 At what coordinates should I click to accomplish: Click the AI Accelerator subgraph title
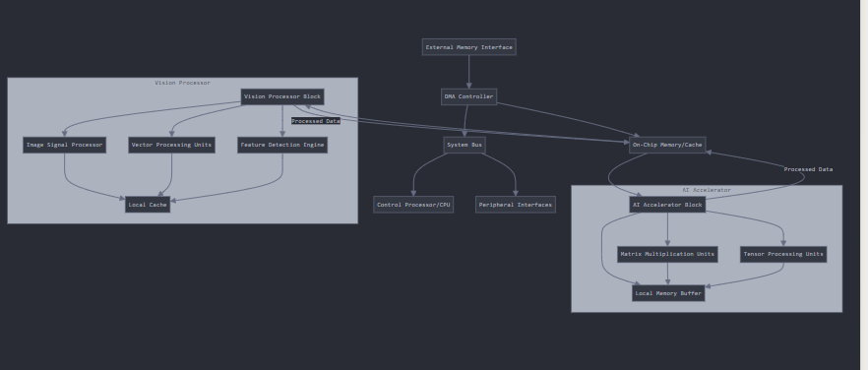[707, 190]
